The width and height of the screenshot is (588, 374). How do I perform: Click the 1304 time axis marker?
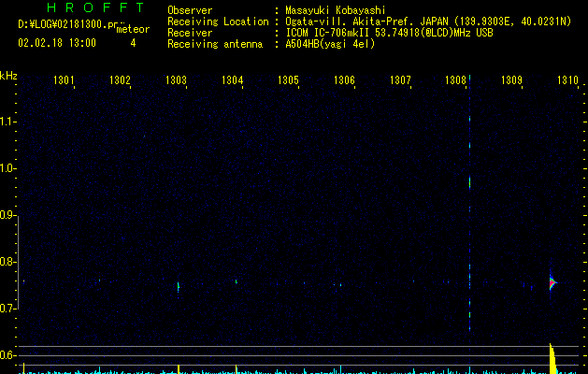232,80
